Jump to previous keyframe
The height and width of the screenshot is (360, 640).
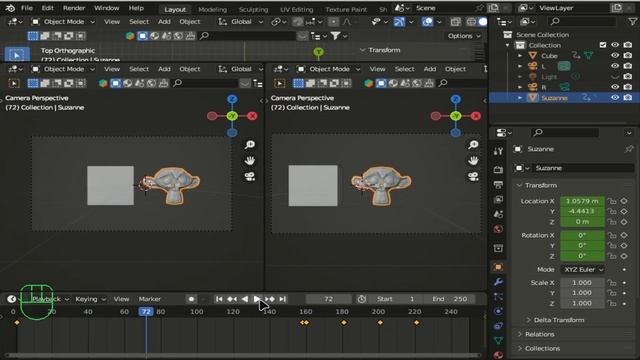[x=232, y=299]
